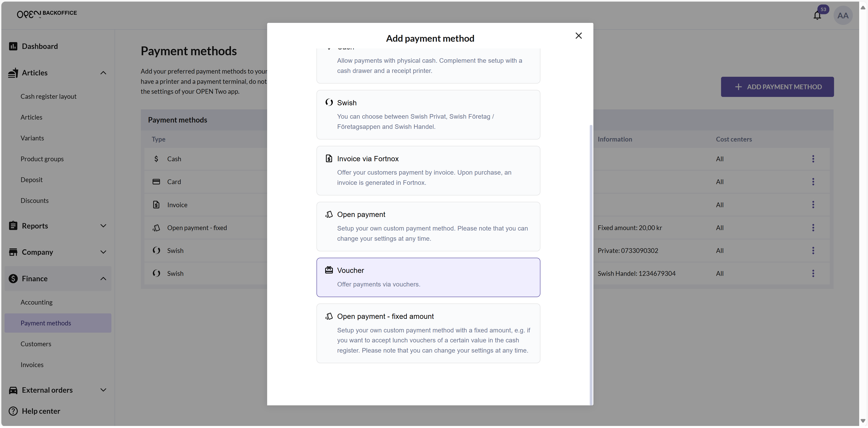Open three-dot menu for Swish Private row
This screenshot has width=868, height=428.
point(813,251)
